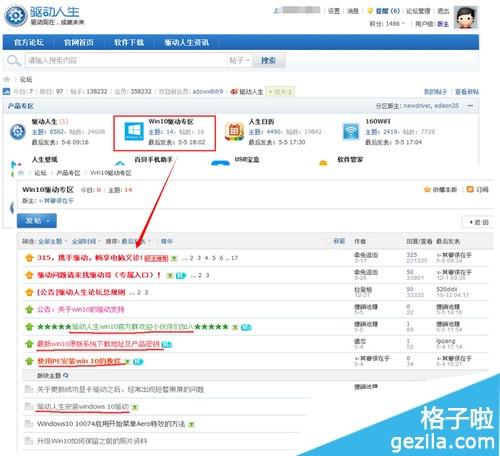Click folder icon of Windows10 10074 thread
Viewport: 500px width, 456px height.
tap(29, 424)
